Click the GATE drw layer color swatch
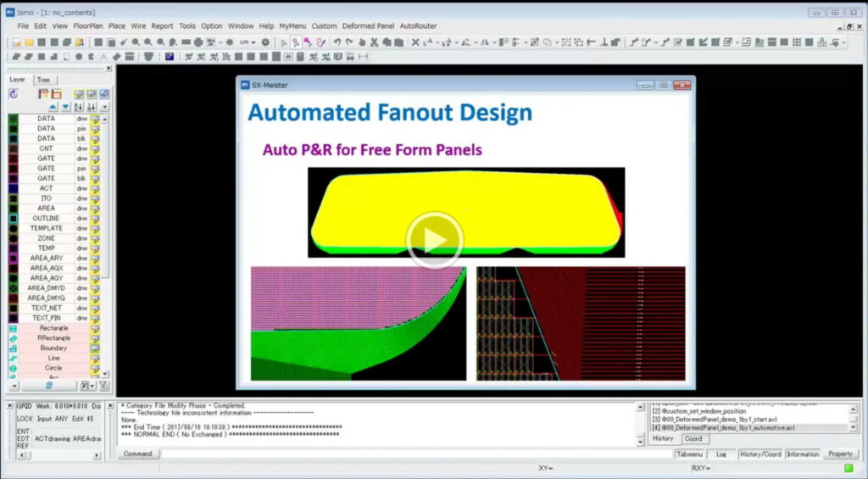The image size is (868, 479). tap(14, 159)
